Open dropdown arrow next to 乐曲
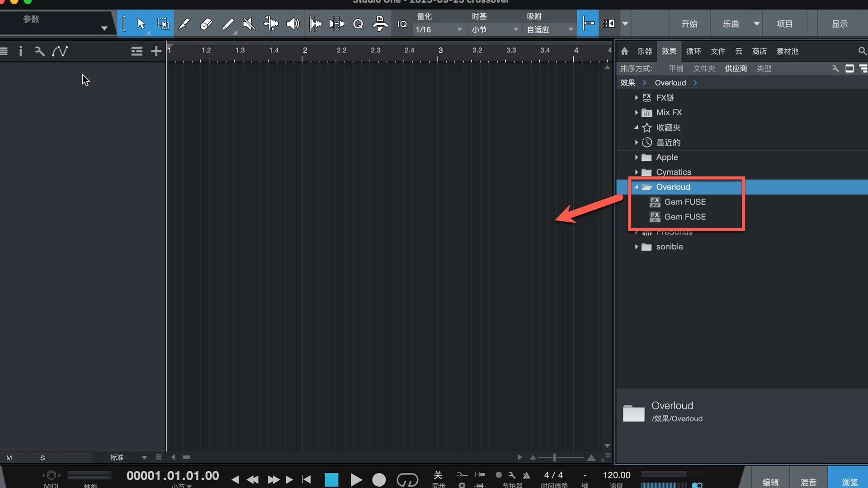Image resolution: width=868 pixels, height=488 pixels. click(x=756, y=23)
